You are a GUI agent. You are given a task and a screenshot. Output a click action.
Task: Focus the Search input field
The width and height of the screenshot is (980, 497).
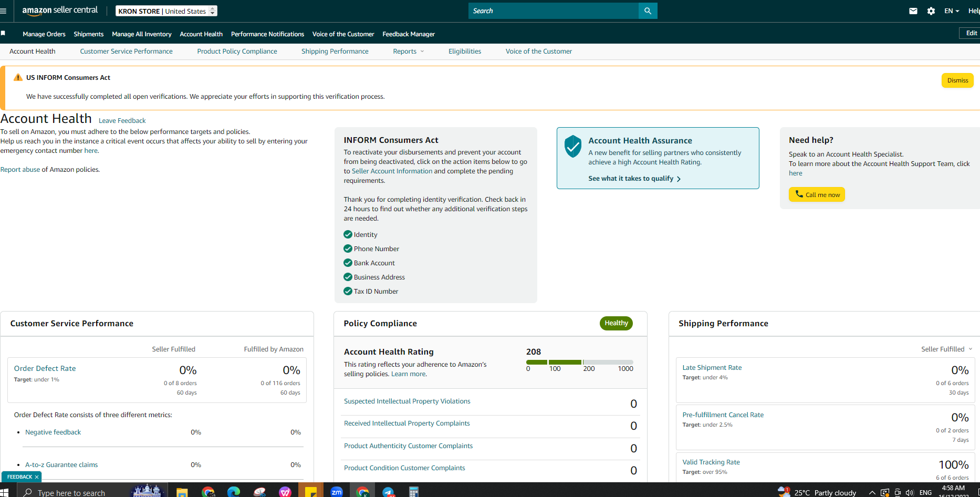click(x=554, y=11)
